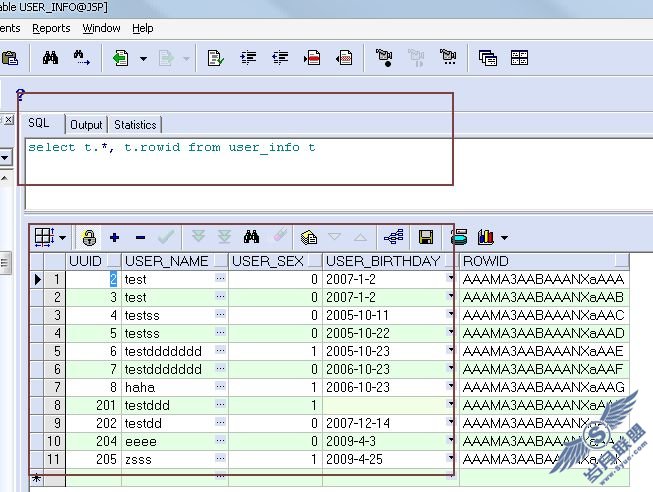This screenshot has width=653, height=492.
Task: Click the Comment selection red icon
Action: (312, 57)
